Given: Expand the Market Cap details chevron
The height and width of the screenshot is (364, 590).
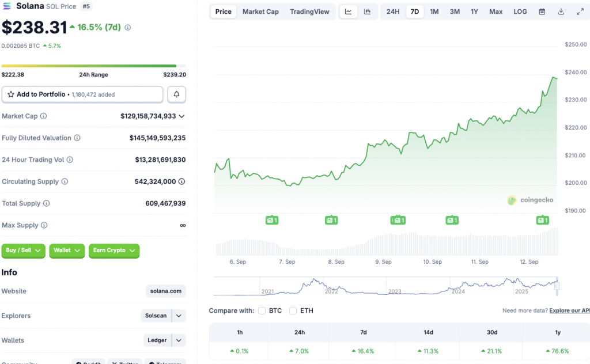Looking at the screenshot, I should tap(181, 116).
